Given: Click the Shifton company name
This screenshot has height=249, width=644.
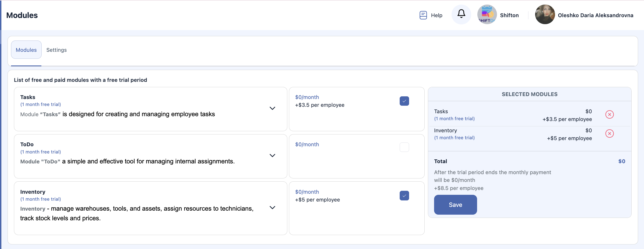Looking at the screenshot, I should (x=509, y=15).
